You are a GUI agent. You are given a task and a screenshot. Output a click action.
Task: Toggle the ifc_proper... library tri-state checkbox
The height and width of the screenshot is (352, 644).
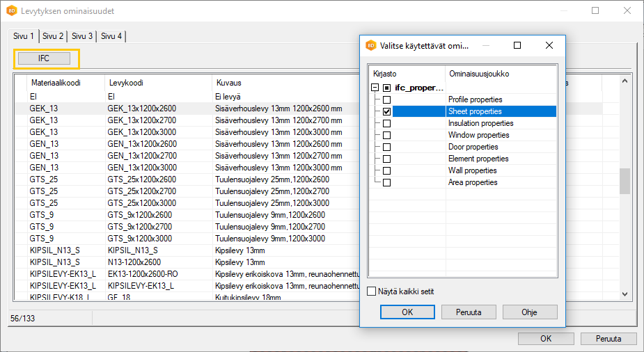point(386,88)
